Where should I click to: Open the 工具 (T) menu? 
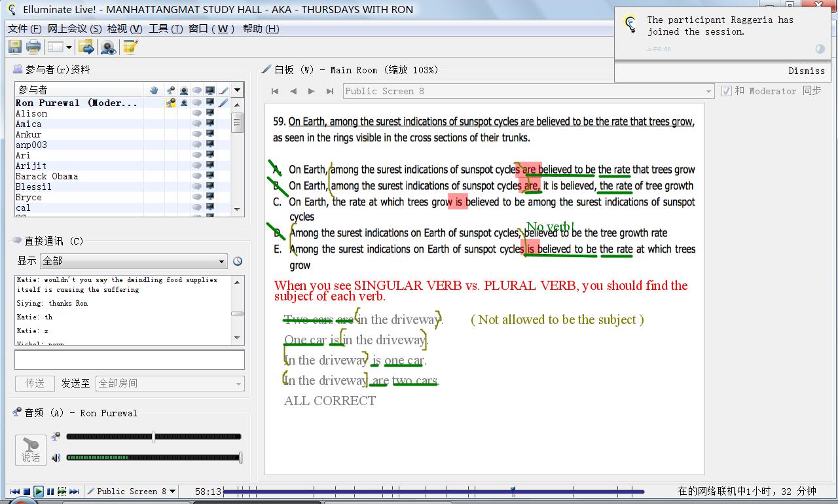tap(166, 29)
